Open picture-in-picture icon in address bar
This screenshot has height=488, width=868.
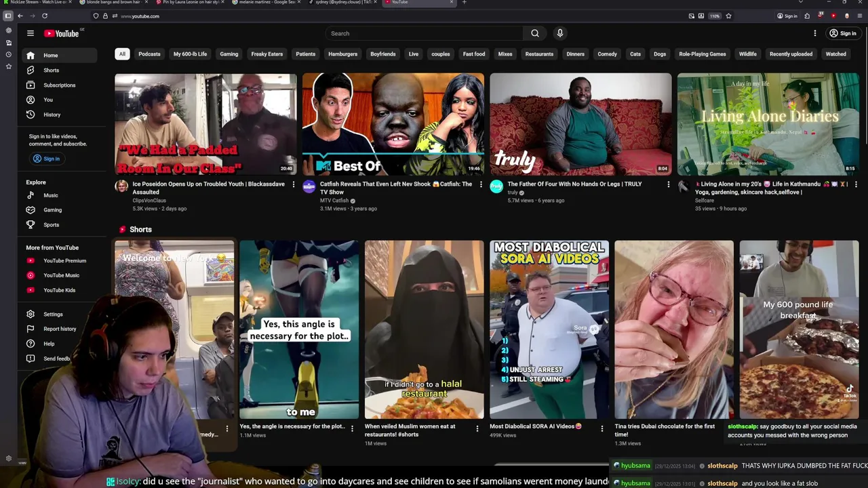(691, 16)
